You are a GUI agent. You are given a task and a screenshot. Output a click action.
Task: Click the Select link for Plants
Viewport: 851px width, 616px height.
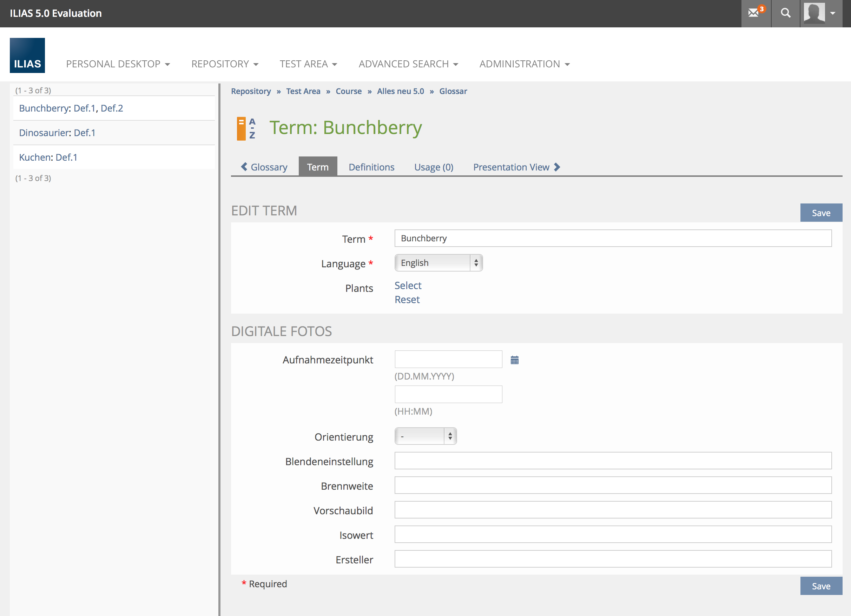(408, 285)
